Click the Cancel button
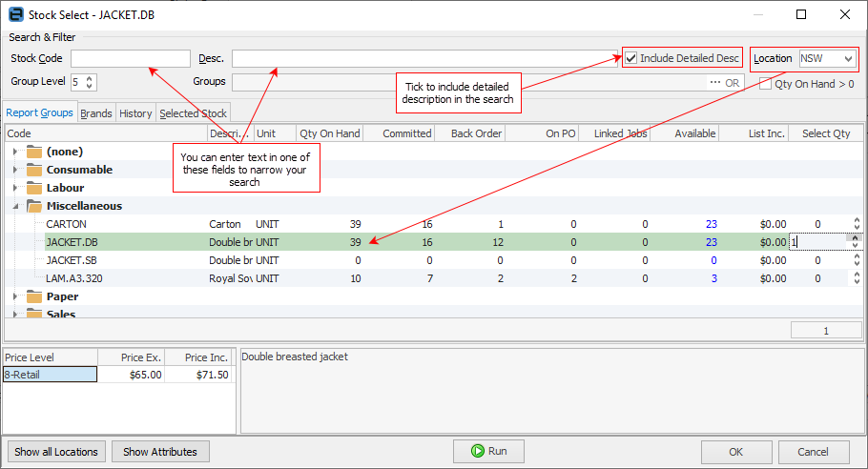 coord(814,452)
